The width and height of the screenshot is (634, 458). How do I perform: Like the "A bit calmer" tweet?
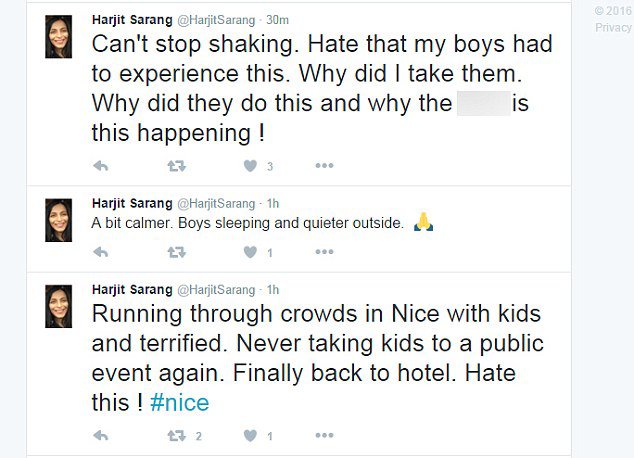coord(249,252)
